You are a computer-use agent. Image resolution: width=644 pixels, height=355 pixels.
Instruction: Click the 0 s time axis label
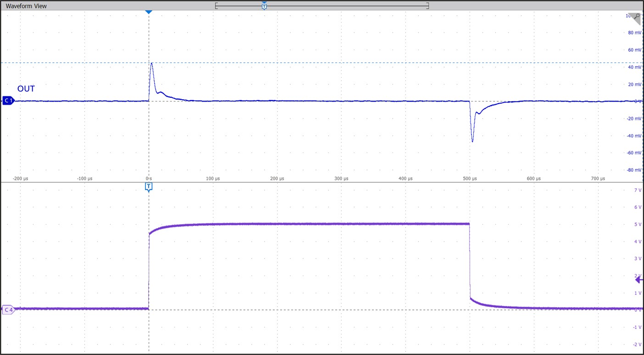coord(149,178)
